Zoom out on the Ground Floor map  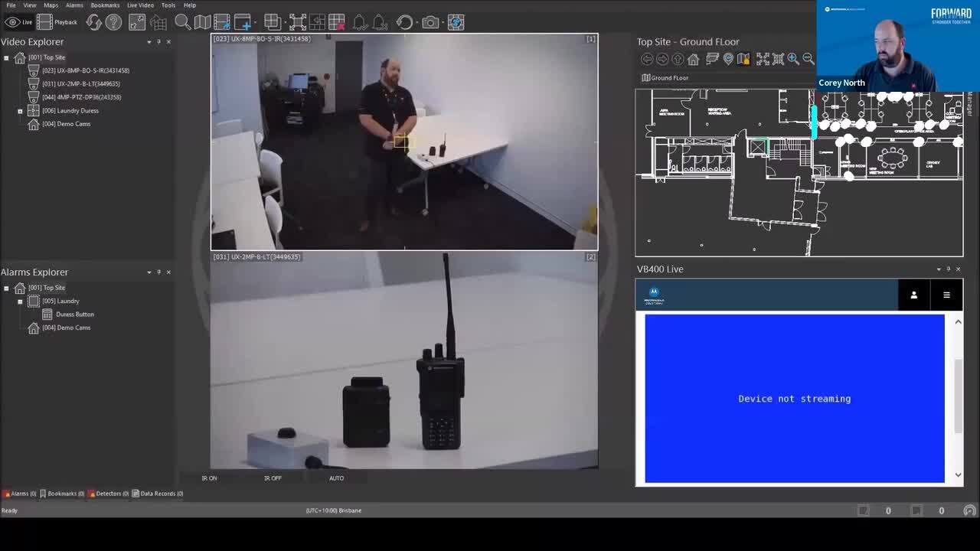[x=808, y=59]
